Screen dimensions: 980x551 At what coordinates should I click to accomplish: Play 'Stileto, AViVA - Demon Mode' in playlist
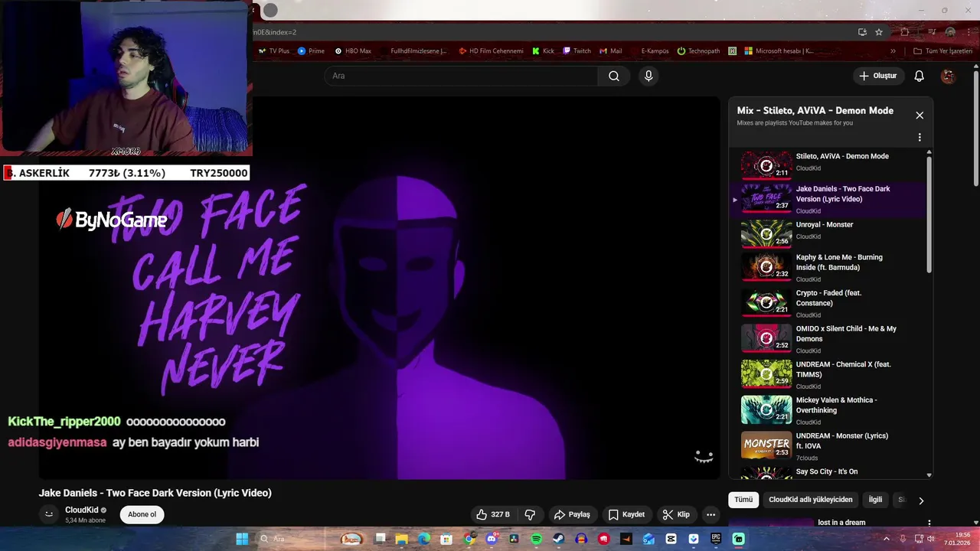829,164
